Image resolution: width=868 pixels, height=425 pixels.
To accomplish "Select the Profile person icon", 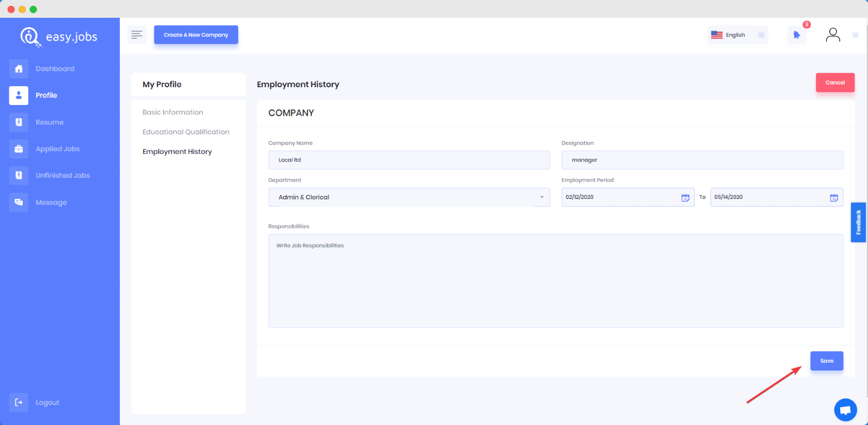I will (19, 96).
